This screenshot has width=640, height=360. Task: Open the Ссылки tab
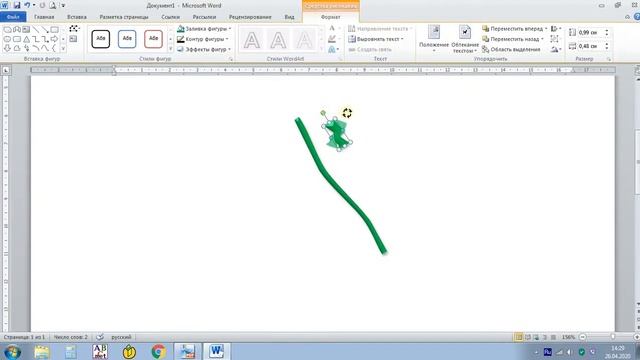(171, 17)
